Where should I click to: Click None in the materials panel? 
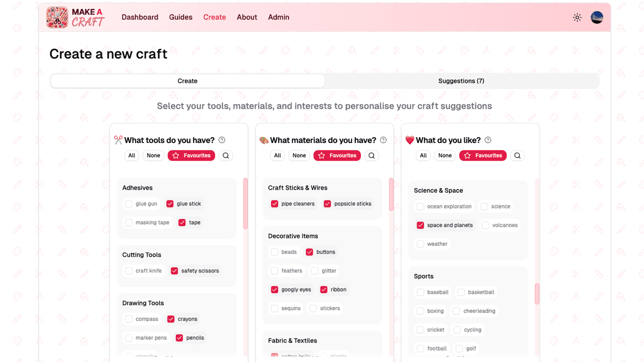pos(299,156)
